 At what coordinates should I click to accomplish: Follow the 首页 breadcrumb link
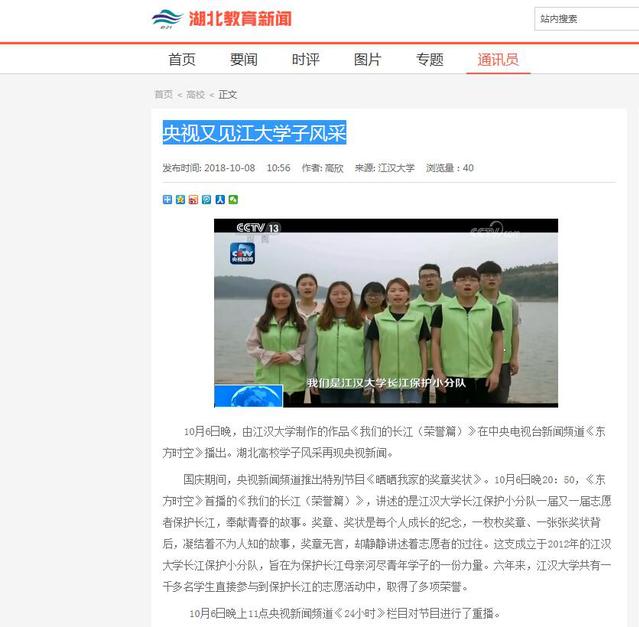pyautogui.click(x=163, y=95)
